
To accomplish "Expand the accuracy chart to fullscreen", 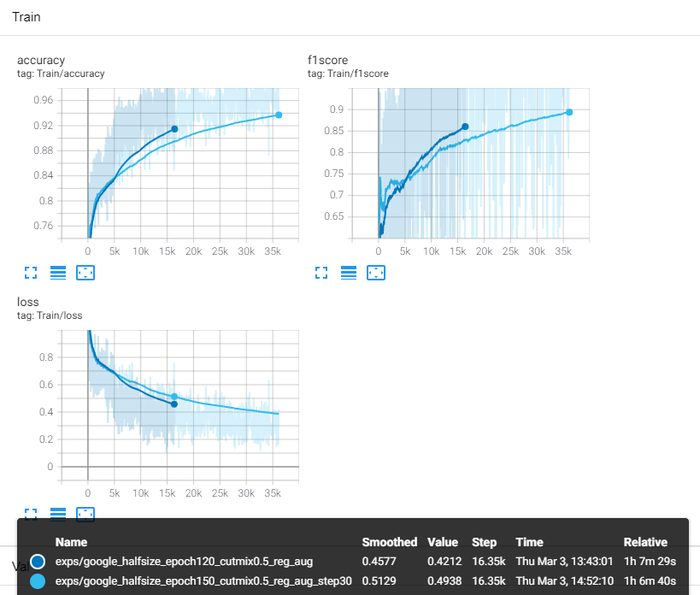I will click(x=31, y=273).
